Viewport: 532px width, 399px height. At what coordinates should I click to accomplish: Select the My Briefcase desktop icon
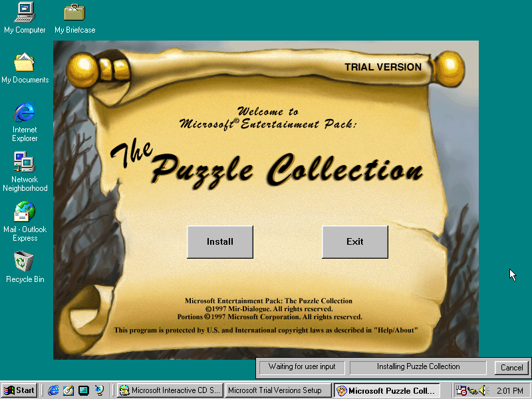(x=74, y=19)
